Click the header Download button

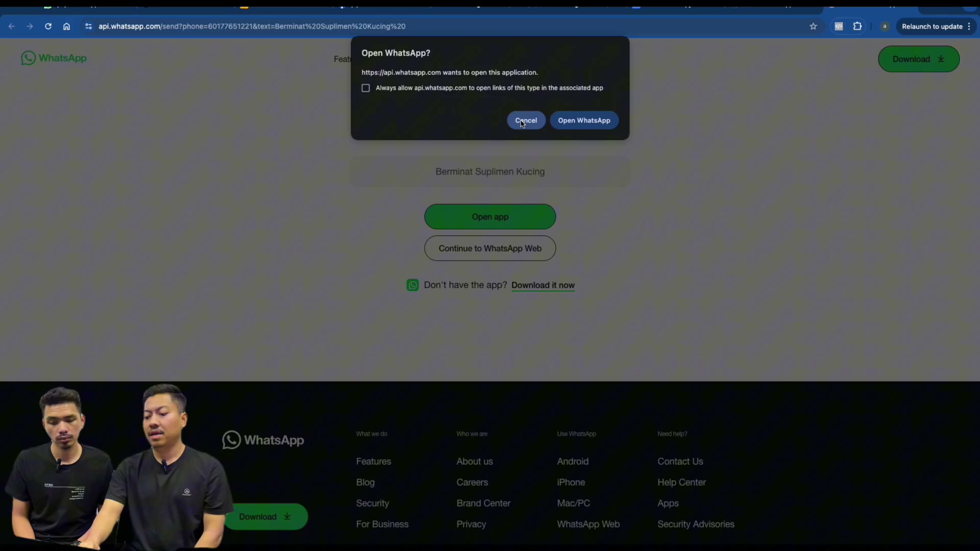tap(919, 59)
